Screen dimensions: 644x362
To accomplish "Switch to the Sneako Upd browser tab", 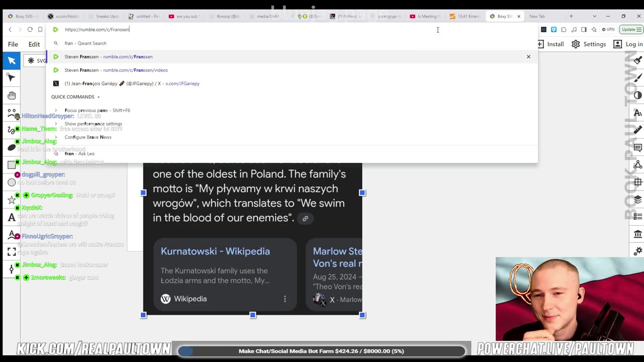I will (105, 16).
